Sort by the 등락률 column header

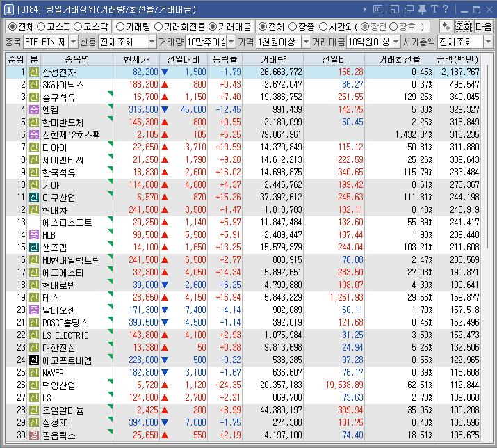coord(225,59)
